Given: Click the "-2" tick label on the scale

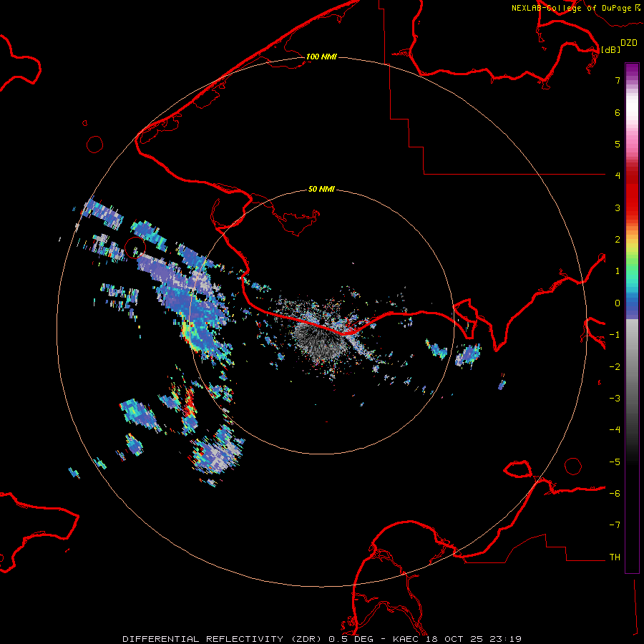Looking at the screenshot, I should coord(615,367).
